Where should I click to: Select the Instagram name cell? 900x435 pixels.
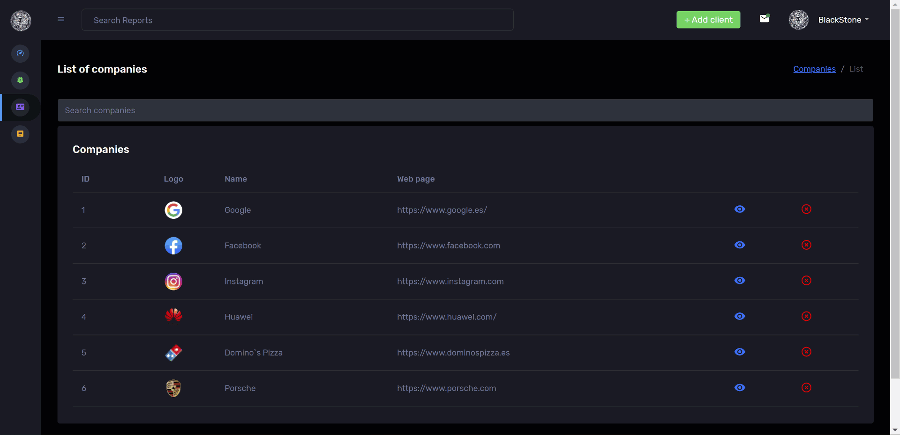click(x=244, y=281)
